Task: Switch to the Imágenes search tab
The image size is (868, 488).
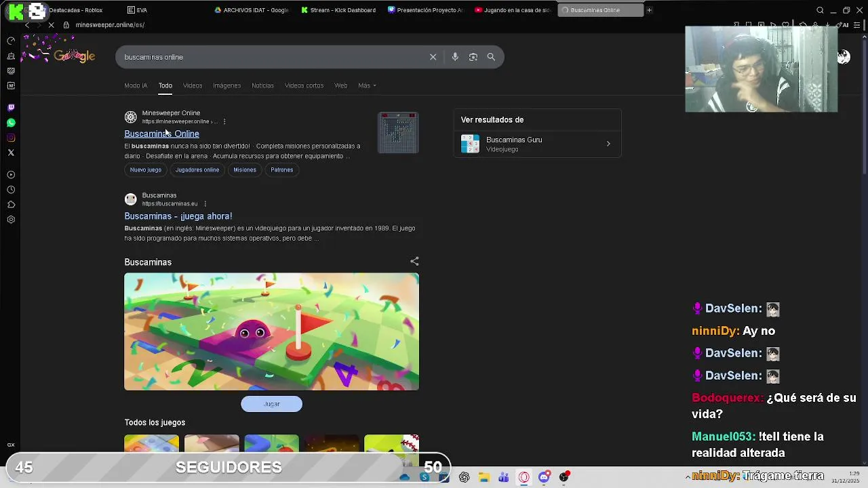Action: (x=226, y=85)
